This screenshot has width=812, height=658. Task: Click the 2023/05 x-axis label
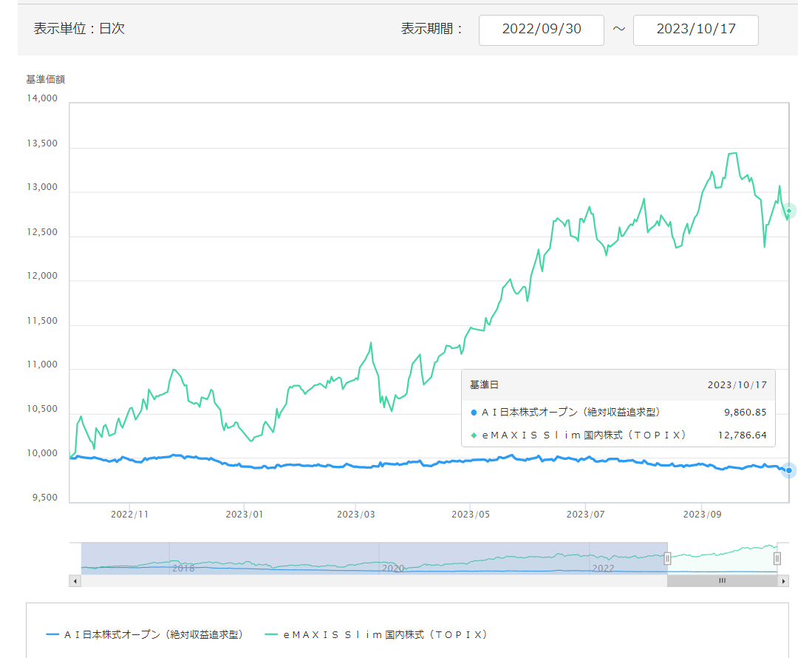click(471, 514)
